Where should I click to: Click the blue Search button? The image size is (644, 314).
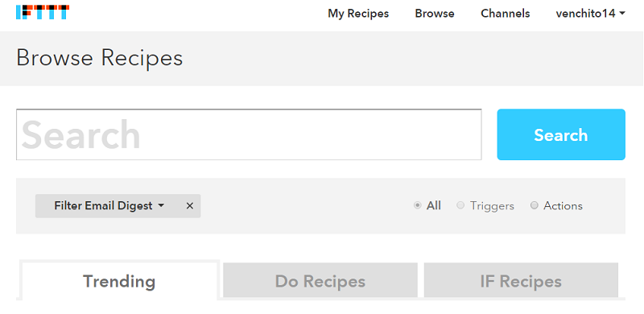[561, 134]
